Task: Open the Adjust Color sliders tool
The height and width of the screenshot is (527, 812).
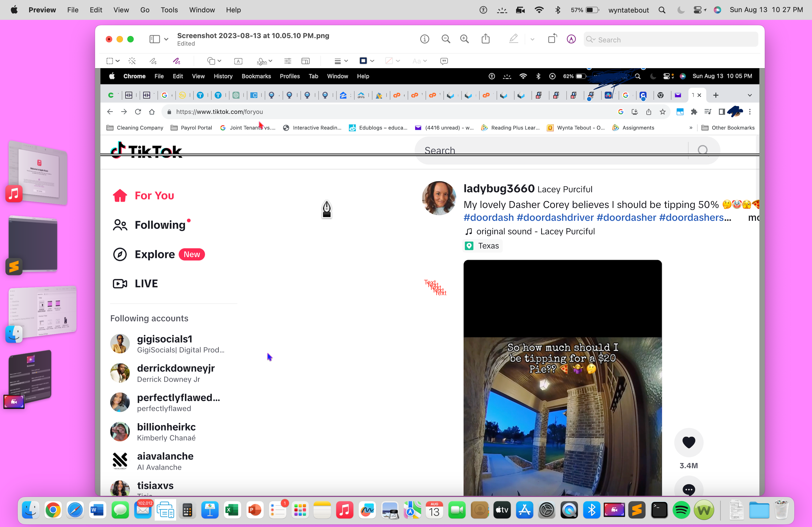Action: pos(288,61)
